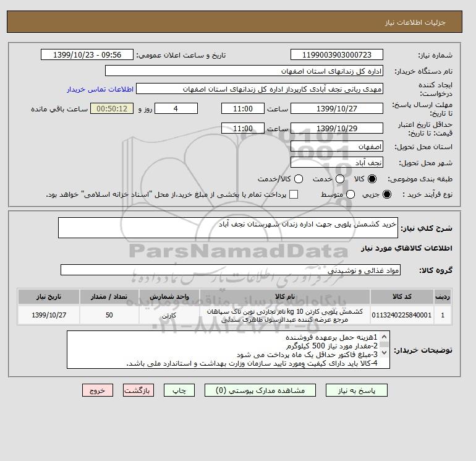476x461 pixels.
Task: Select the متوسط purchase type radio
Action: pos(351,194)
